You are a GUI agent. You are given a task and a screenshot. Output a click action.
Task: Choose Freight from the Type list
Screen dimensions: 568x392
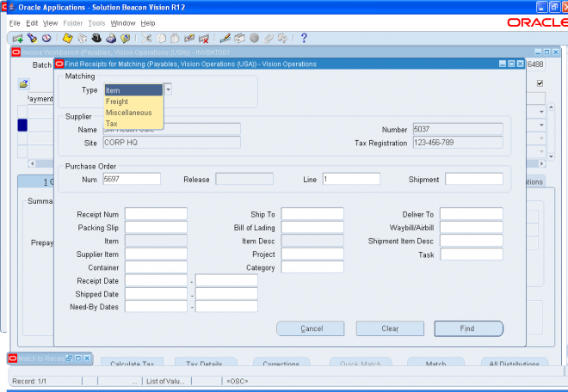coord(133,101)
